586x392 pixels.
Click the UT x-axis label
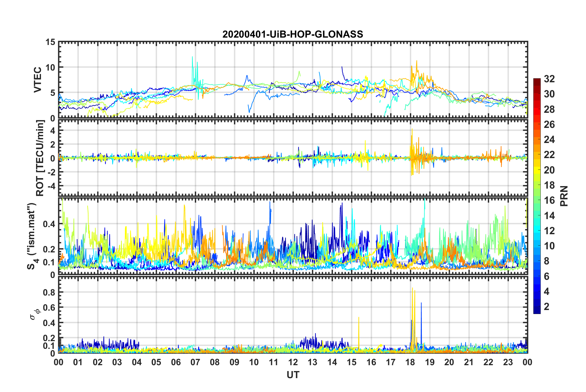293,375
